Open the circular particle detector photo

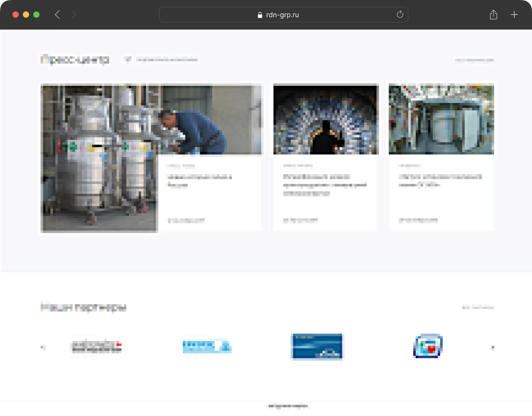coord(325,120)
